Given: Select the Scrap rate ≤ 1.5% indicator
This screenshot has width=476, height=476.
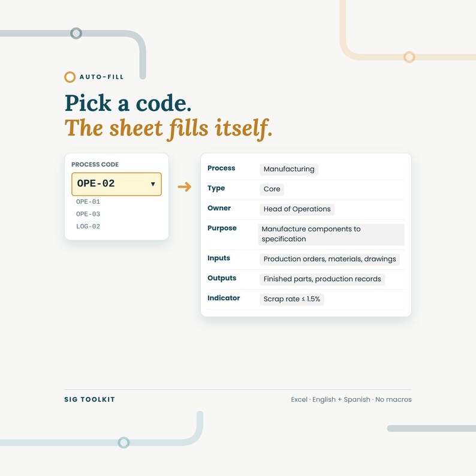Looking at the screenshot, I should [292, 299].
